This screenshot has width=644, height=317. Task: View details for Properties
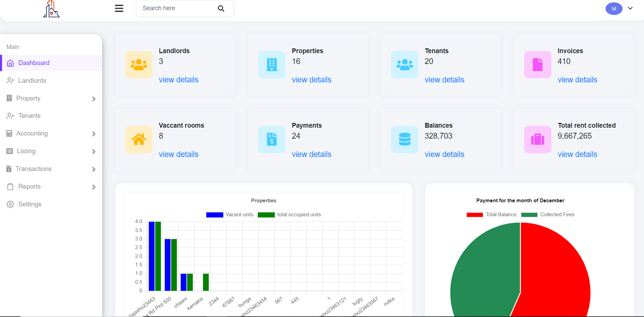point(312,80)
